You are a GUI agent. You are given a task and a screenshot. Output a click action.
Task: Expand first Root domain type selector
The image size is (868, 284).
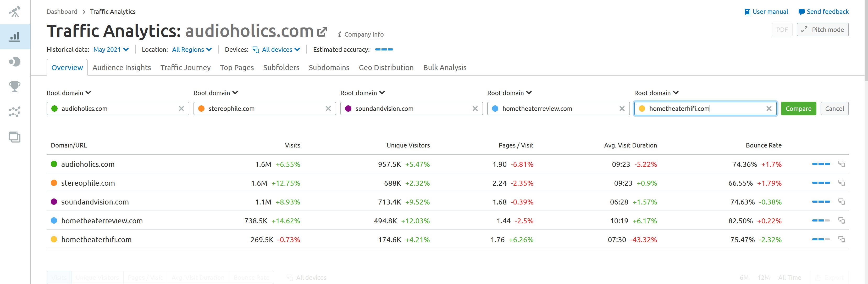[69, 93]
